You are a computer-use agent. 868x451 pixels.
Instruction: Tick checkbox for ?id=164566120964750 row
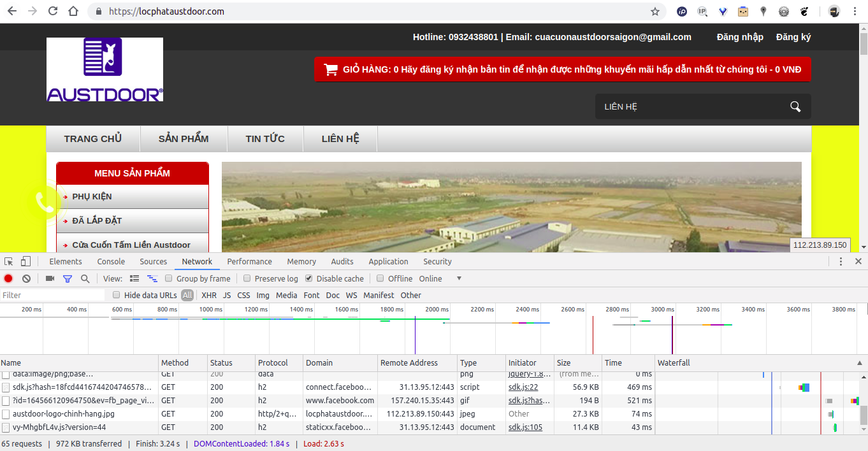point(6,401)
